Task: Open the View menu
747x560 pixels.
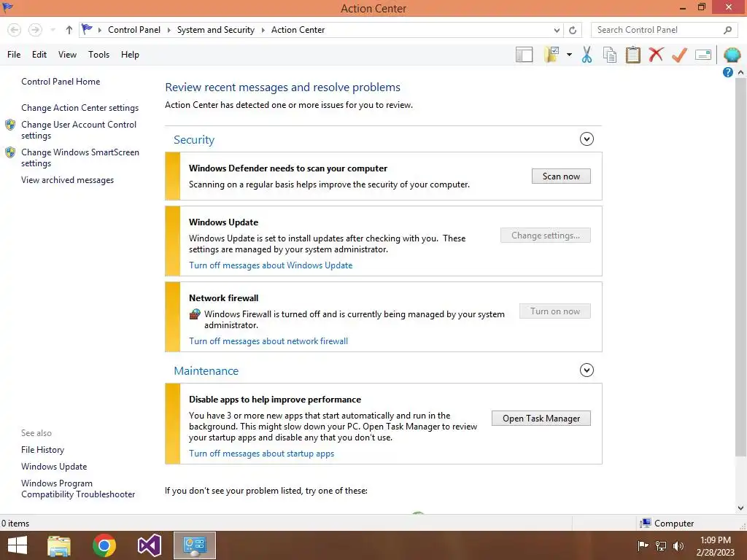Action: click(x=67, y=55)
